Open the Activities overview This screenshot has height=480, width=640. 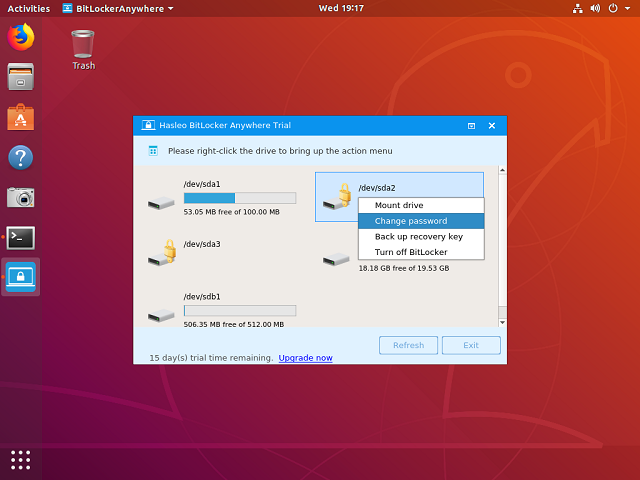point(29,9)
